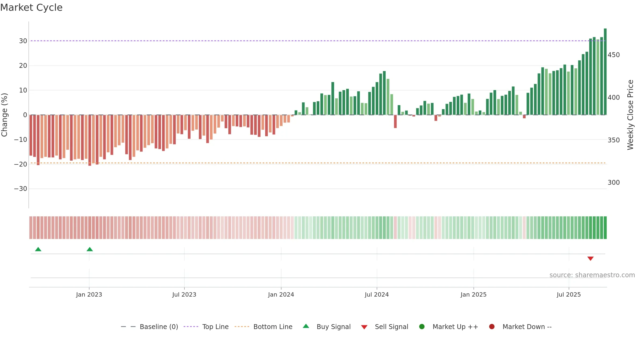Toggle the Bottom Line legend entry
The width and height of the screenshot is (644, 362).
[x=264, y=327]
